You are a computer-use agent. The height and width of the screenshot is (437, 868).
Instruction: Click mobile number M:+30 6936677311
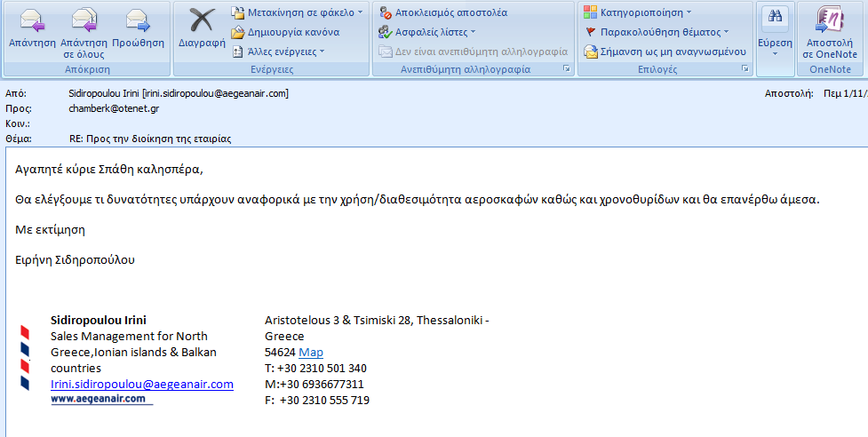(x=315, y=385)
